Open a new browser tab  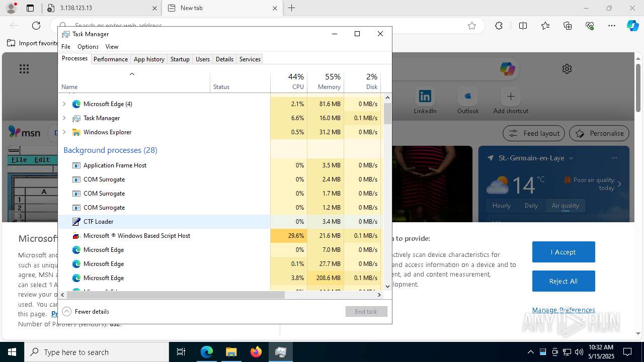(x=292, y=8)
